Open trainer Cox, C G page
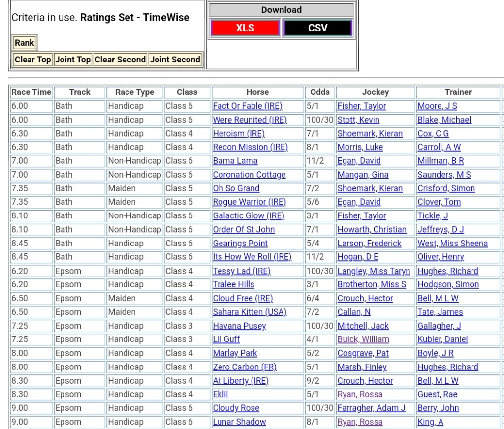 (433, 133)
